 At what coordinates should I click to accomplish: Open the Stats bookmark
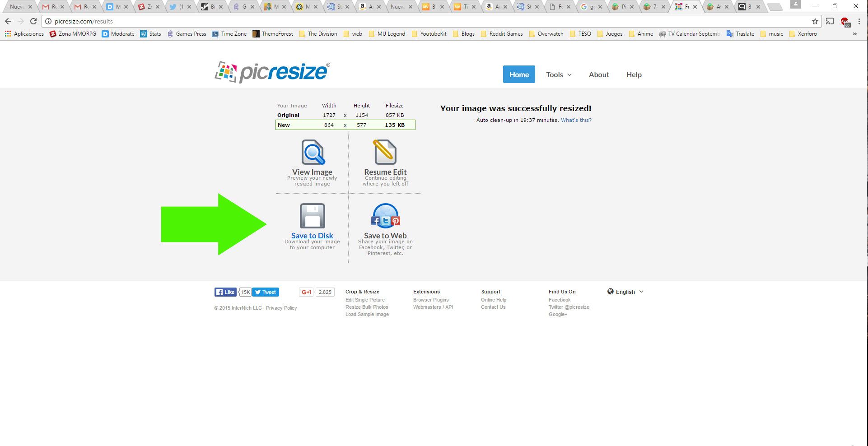point(151,34)
